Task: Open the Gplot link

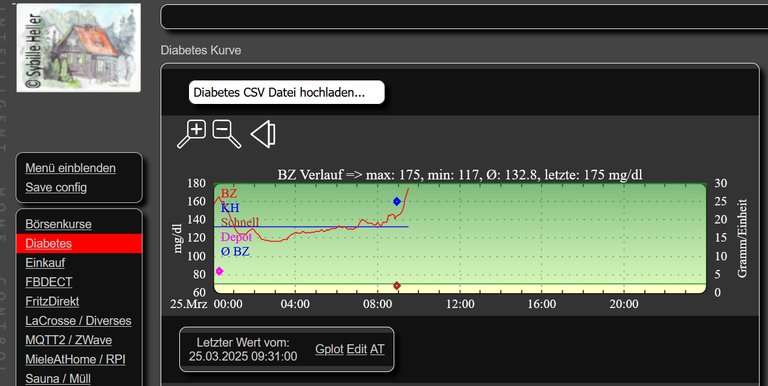Action: coord(329,349)
